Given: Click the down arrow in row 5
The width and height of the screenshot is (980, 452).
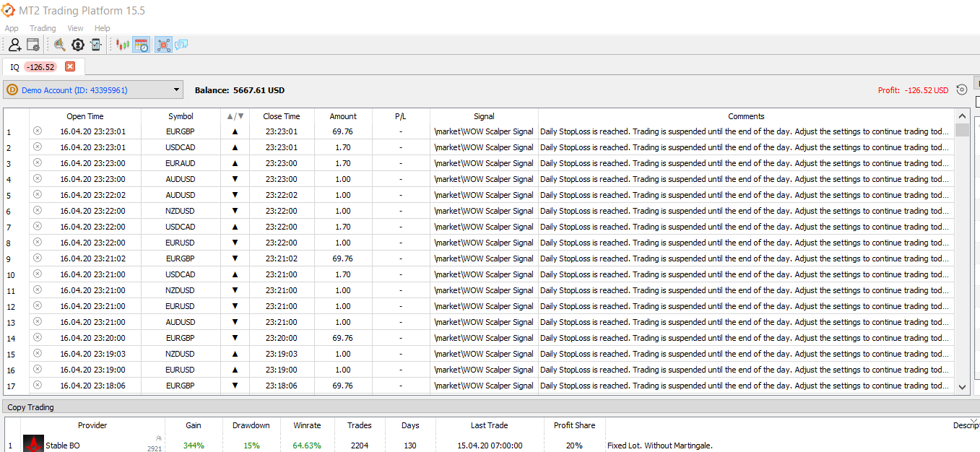Looking at the screenshot, I should (235, 195).
